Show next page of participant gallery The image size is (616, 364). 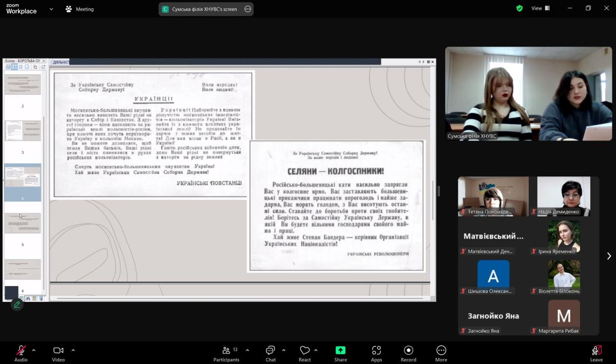[609, 256]
